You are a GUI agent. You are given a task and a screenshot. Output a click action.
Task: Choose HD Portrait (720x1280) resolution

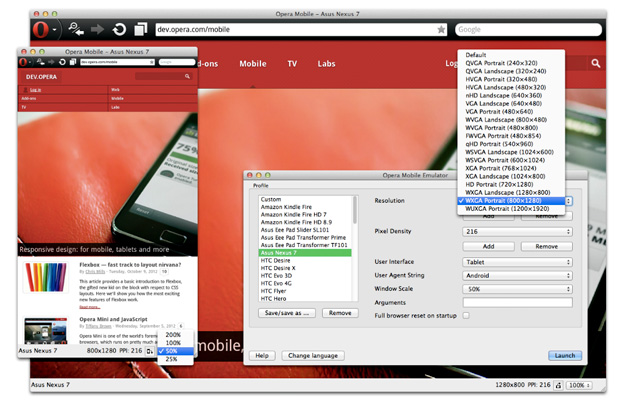pyautogui.click(x=510, y=185)
